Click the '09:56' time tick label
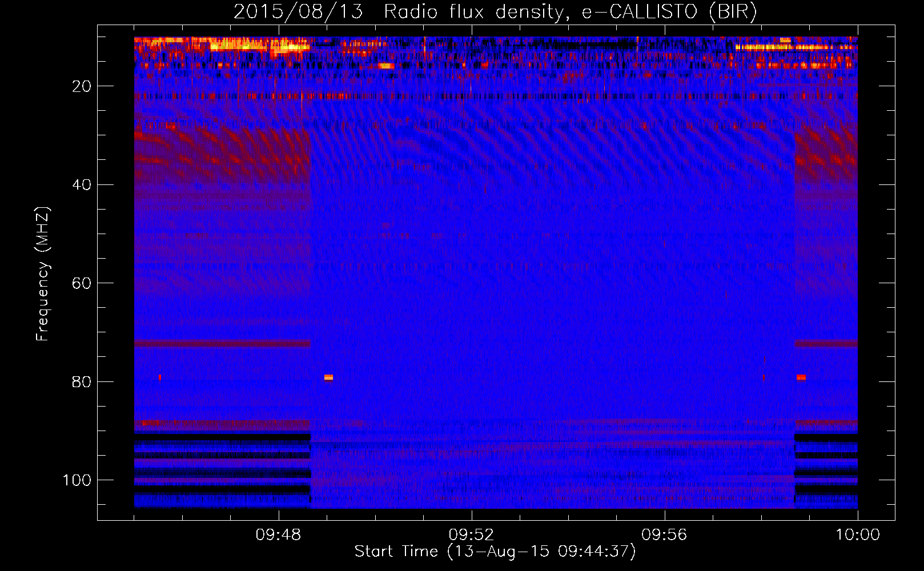Viewport: 924px width, 571px height. [664, 535]
